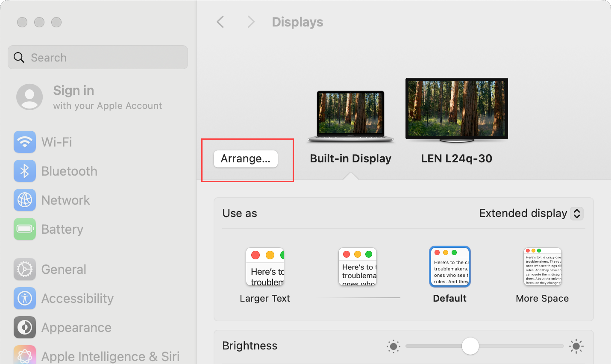611x364 pixels.
Task: Click in the Search field
Action: [x=98, y=57]
